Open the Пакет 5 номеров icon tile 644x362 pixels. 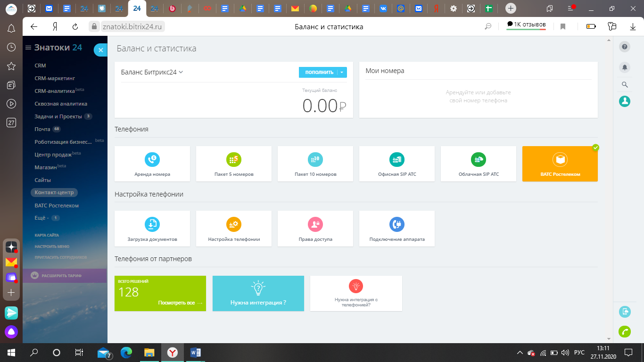pyautogui.click(x=234, y=164)
